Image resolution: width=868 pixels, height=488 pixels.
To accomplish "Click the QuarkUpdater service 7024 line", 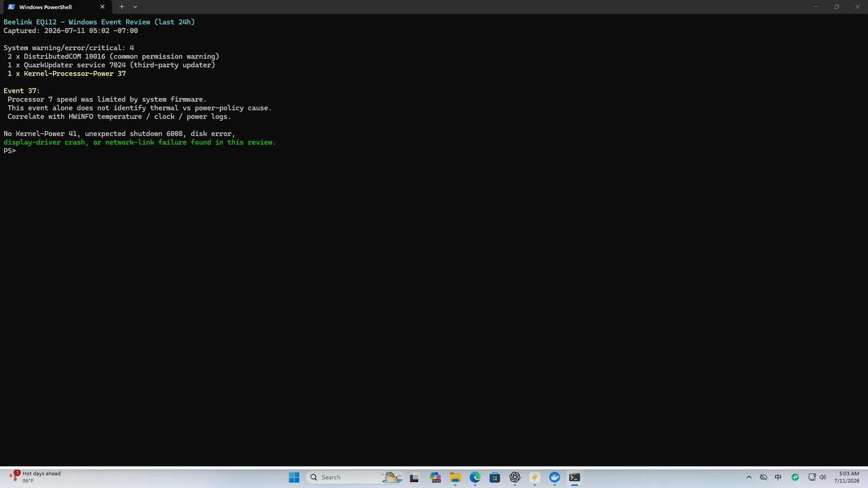I will [x=111, y=65].
